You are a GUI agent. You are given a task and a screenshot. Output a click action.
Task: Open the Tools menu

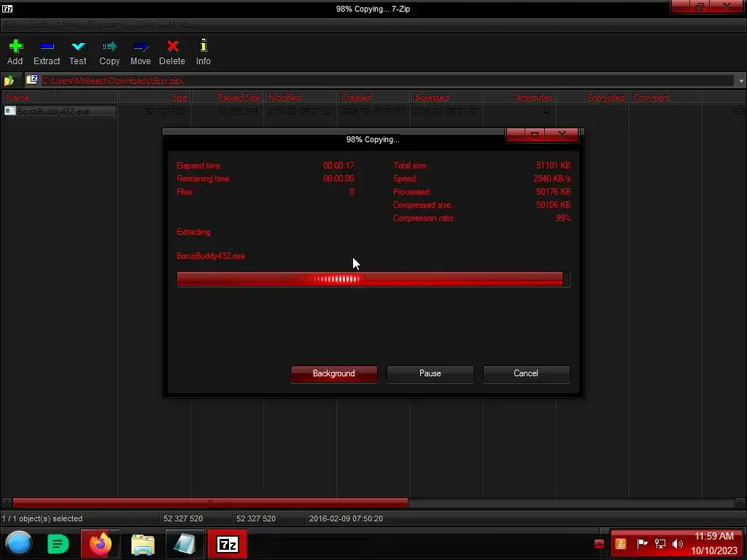tap(147, 25)
